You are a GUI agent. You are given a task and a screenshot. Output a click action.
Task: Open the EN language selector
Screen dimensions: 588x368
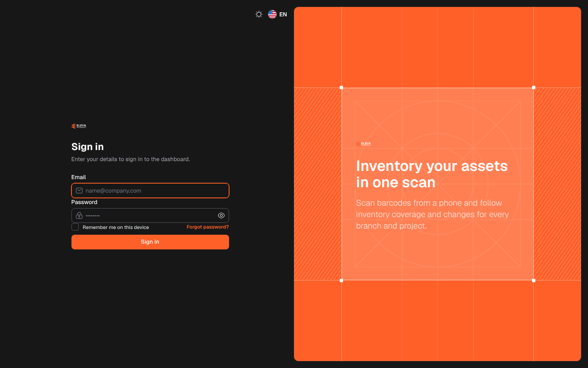click(x=278, y=14)
